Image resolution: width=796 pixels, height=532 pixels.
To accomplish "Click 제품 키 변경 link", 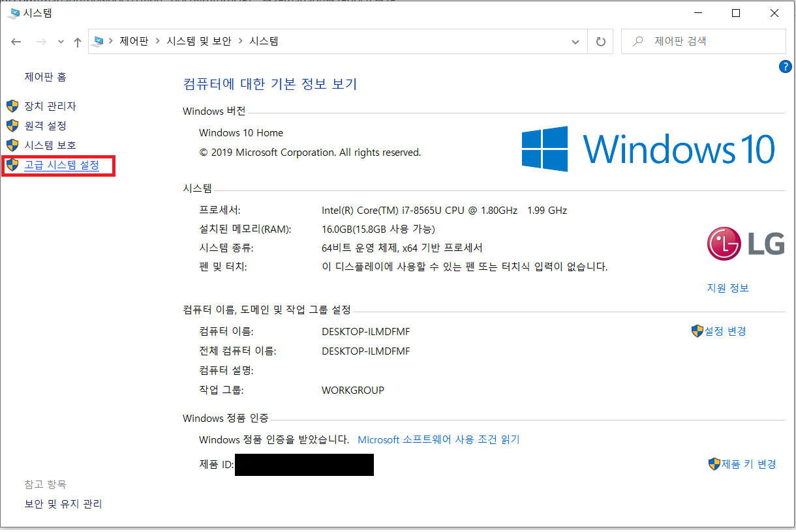I will point(748,464).
